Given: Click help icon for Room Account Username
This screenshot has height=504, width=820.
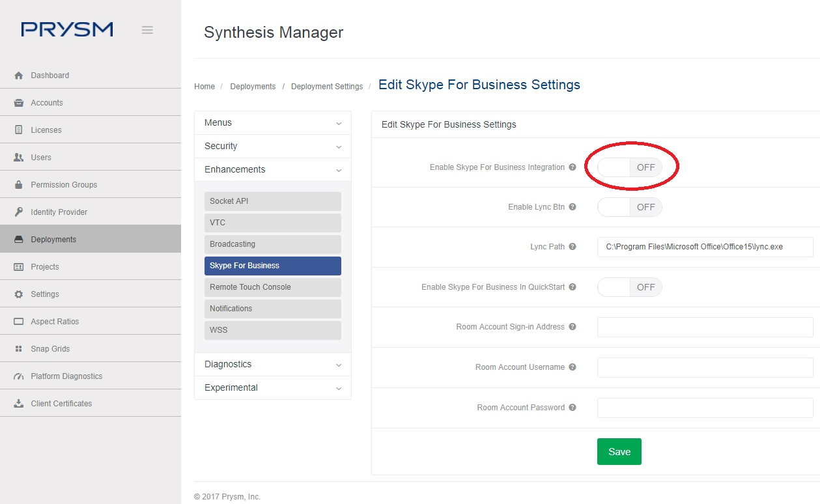Looking at the screenshot, I should click(573, 367).
